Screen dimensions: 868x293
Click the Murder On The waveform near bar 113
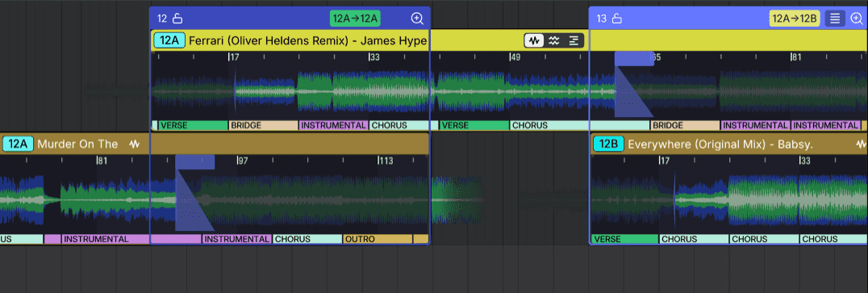tap(378, 199)
